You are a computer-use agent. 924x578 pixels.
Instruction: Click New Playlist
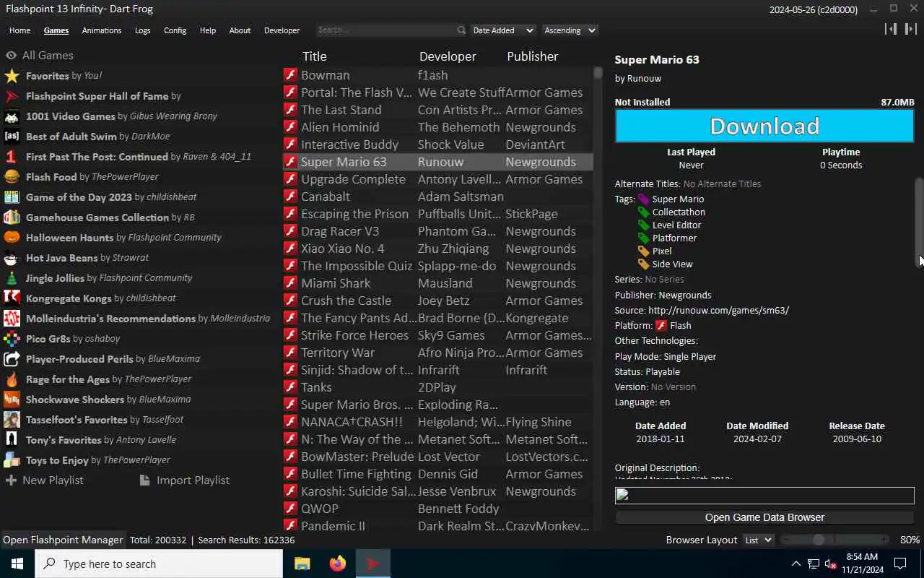(x=44, y=480)
